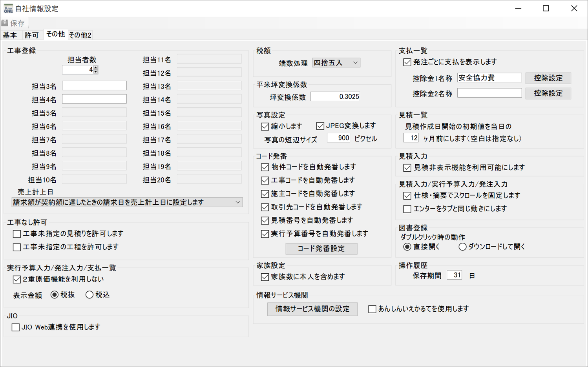
Task: Click the 控除金1名称 field with 安全協力費
Action: click(x=489, y=78)
